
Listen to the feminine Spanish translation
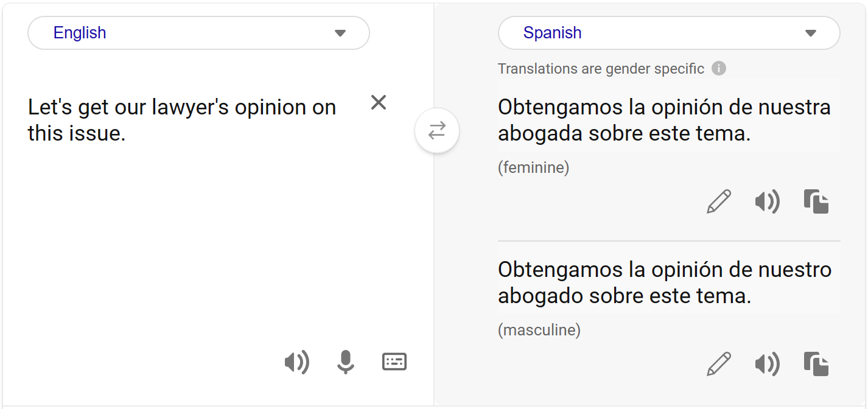(x=767, y=201)
